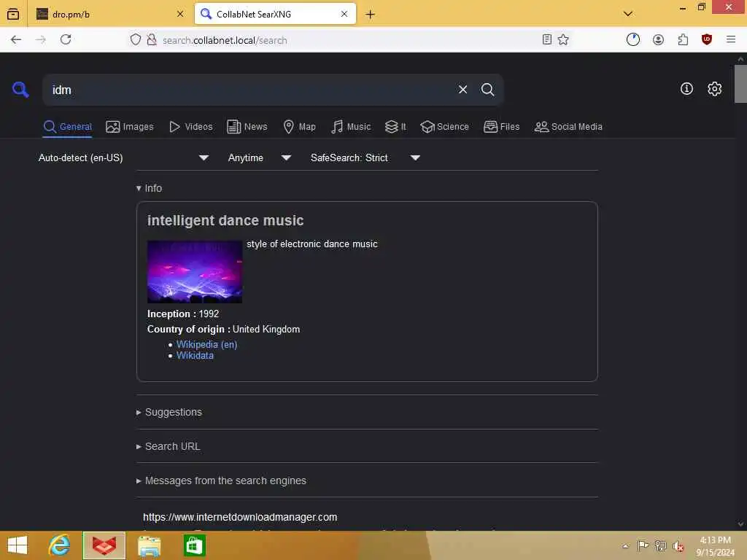The image size is (747, 560).
Task: Switch to the Images category
Action: tap(130, 127)
